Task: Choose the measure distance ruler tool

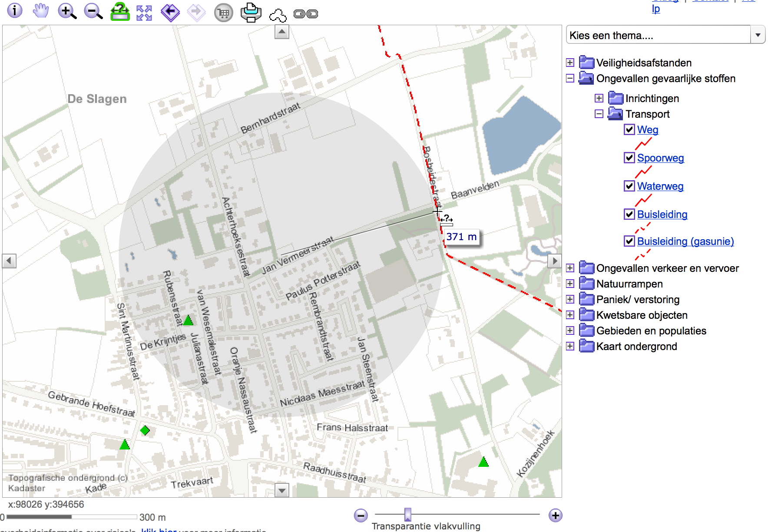Action: click(120, 12)
